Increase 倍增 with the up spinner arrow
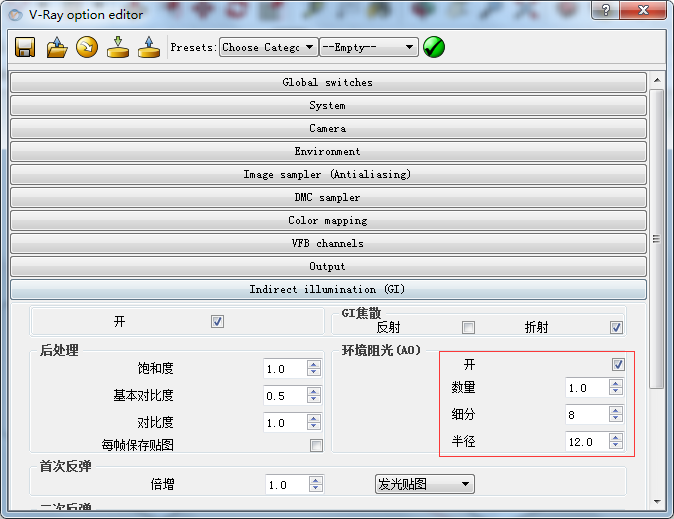 [316, 480]
